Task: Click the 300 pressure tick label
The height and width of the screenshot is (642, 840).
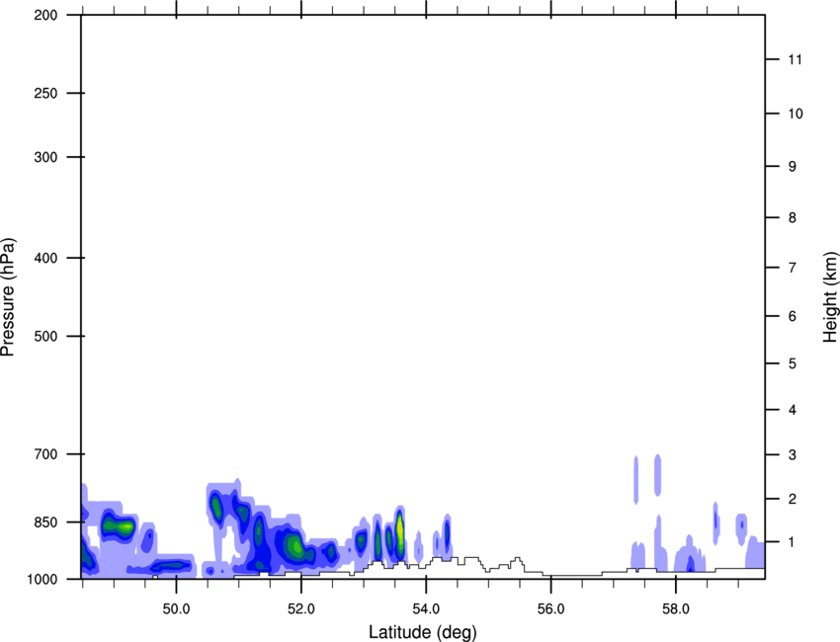Action: 45,157
